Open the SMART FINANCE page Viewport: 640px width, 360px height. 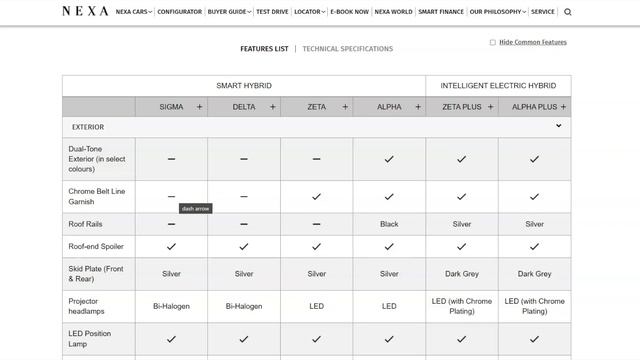[x=441, y=12]
